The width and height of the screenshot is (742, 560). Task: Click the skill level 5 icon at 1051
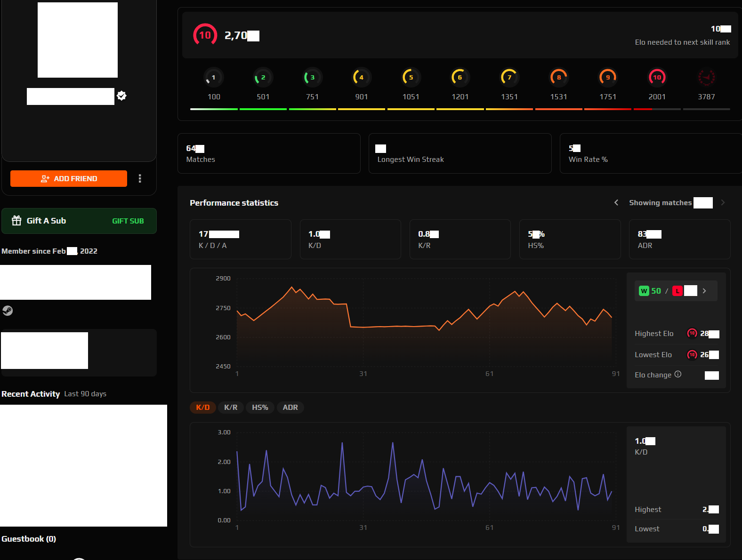[411, 78]
